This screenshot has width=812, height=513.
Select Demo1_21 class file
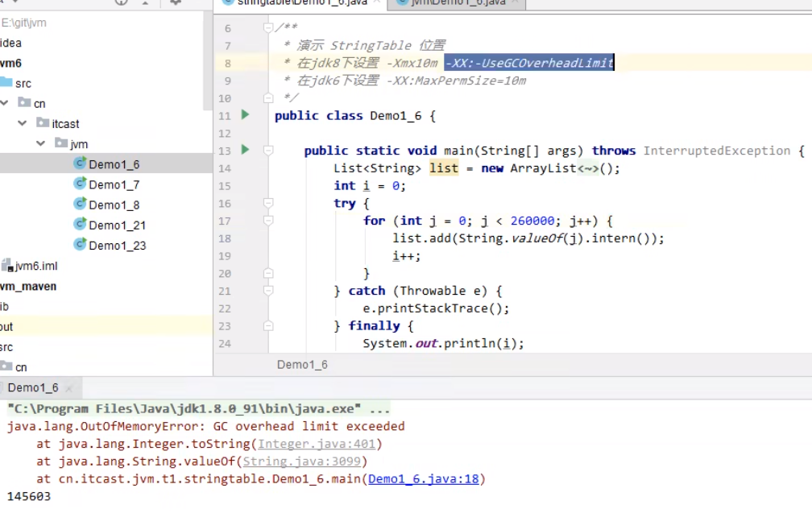tap(117, 225)
